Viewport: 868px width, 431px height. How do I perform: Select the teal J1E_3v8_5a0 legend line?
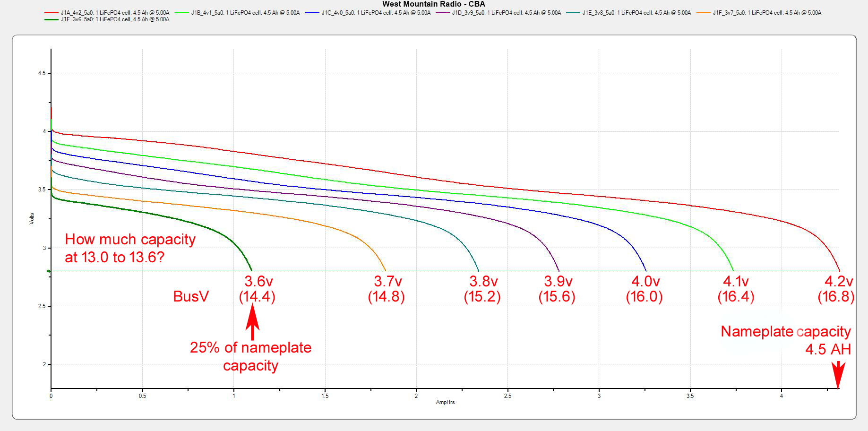(573, 13)
